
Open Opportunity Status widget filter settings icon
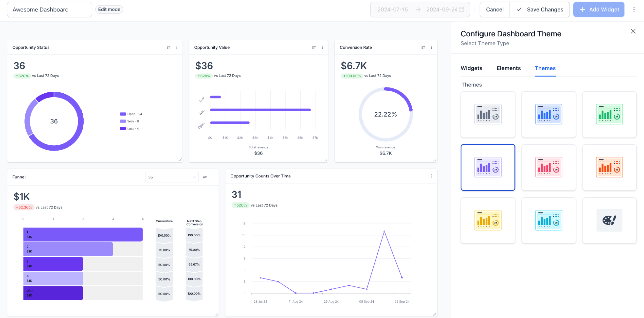169,47
